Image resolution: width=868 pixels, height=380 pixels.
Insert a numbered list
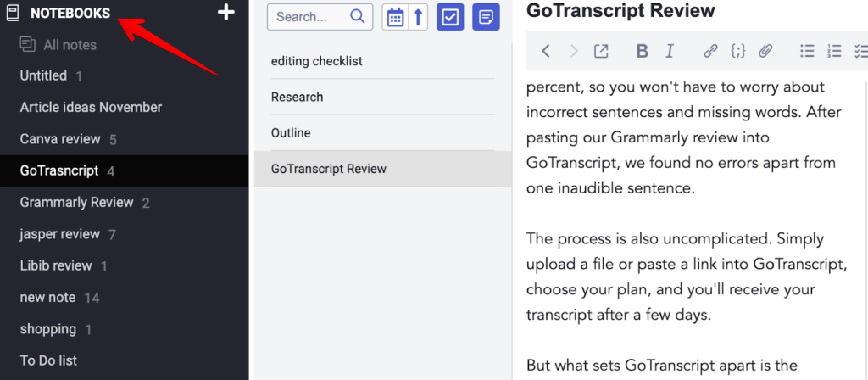click(x=834, y=52)
